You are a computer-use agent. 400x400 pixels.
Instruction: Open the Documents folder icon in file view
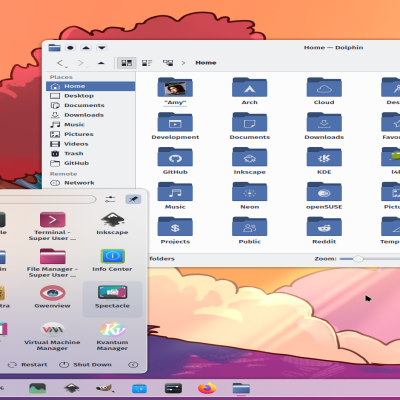point(249,123)
